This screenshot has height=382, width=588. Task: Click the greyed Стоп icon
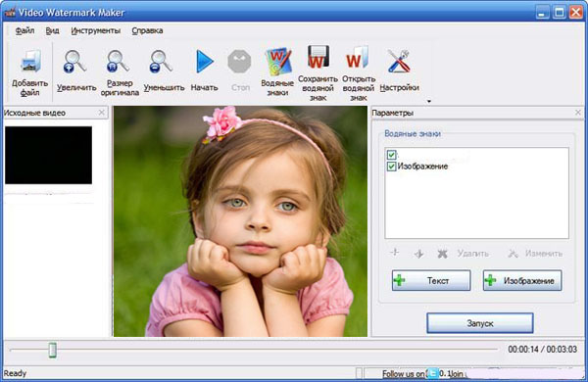239,61
